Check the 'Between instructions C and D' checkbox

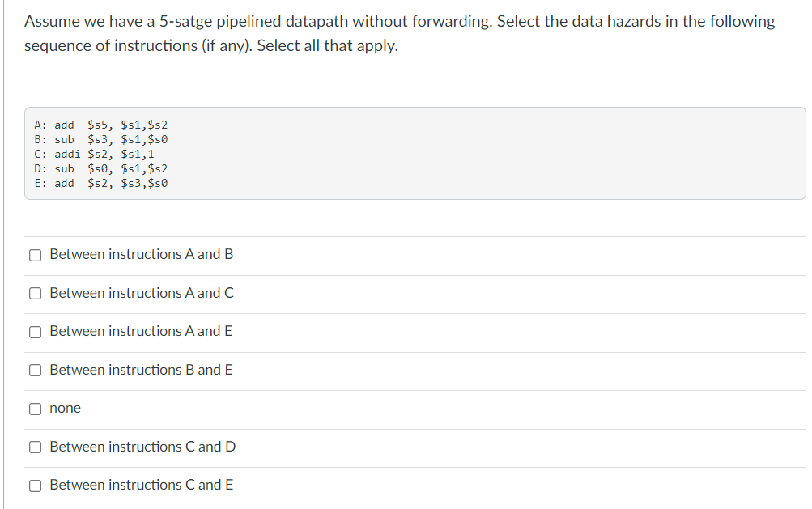coord(36,447)
